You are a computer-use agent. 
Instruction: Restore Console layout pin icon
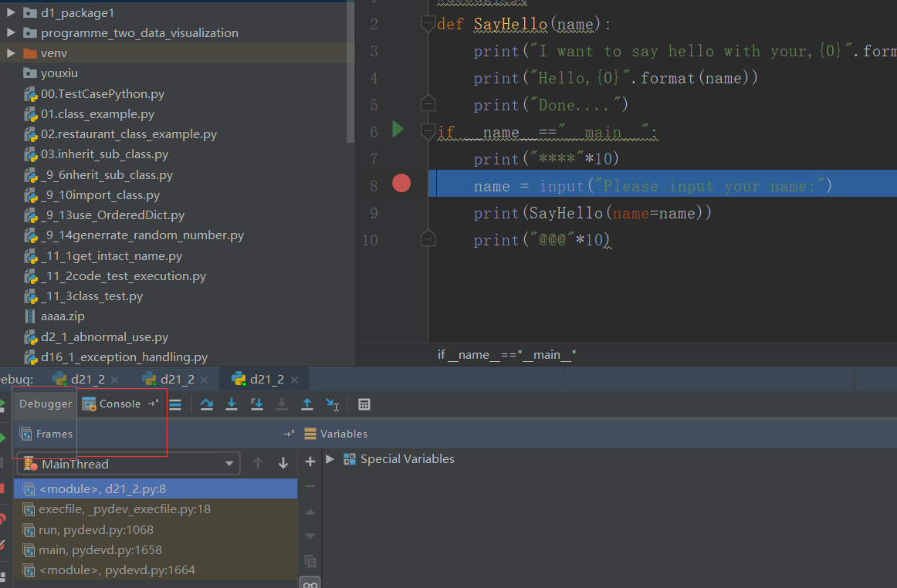click(x=153, y=404)
